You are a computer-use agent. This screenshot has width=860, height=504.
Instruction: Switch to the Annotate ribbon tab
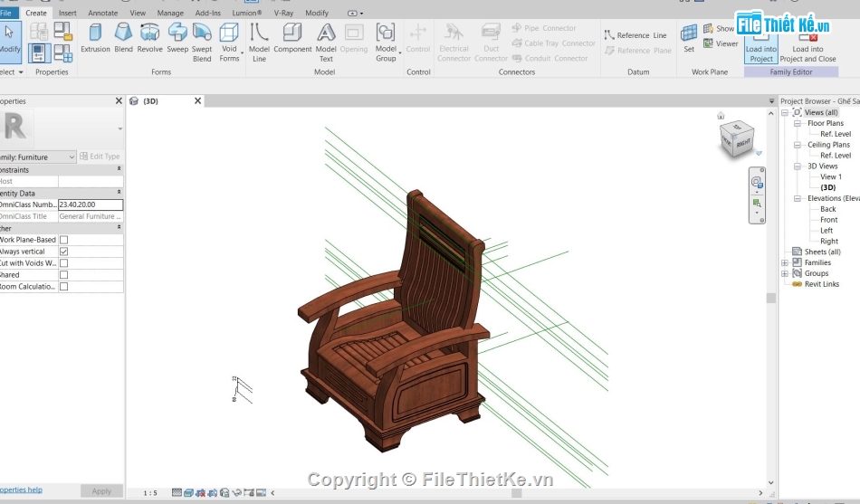[x=102, y=13]
